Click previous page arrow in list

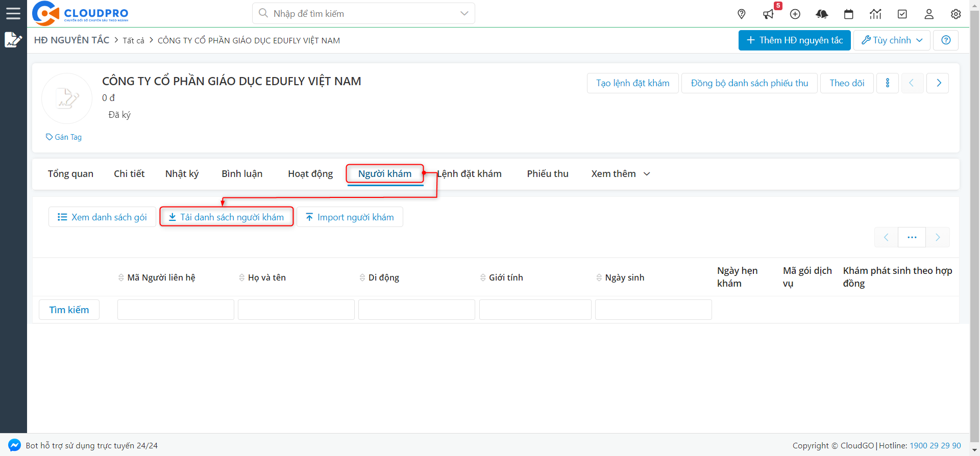886,237
